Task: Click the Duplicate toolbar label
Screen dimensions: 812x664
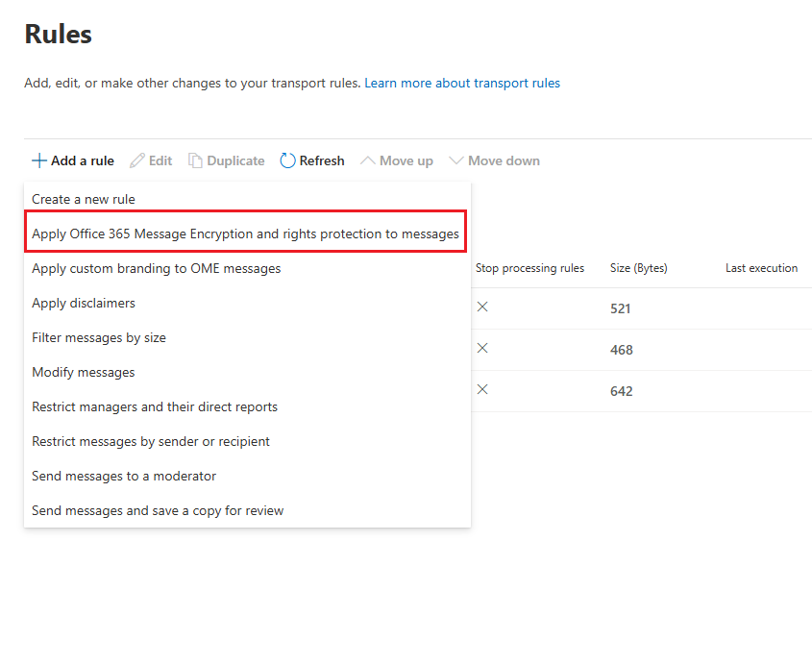Action: (235, 160)
